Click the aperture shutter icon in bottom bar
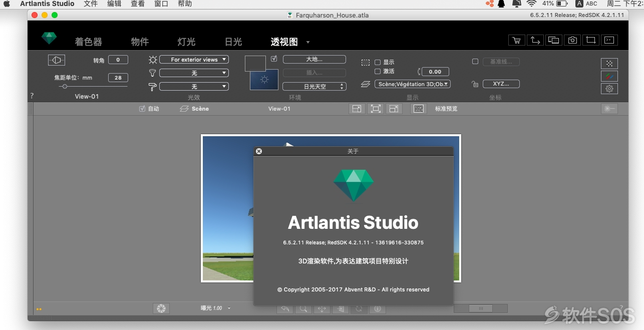This screenshot has height=330, width=644. pos(161,308)
